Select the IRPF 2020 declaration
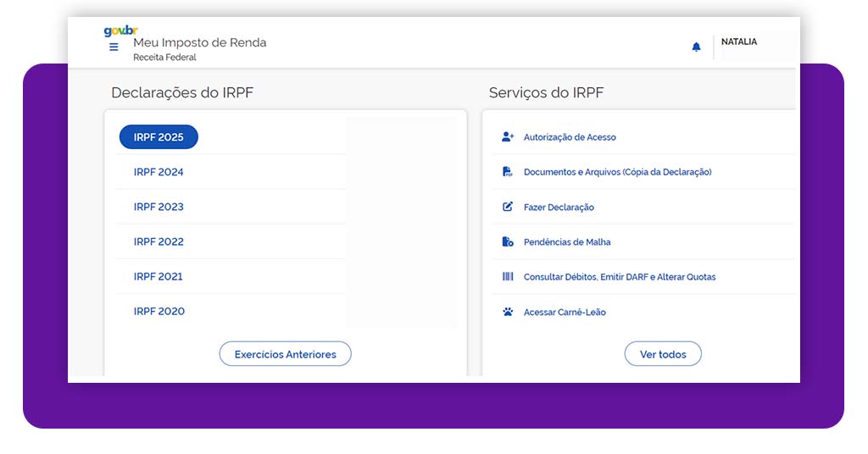Image resolution: width=868 pixels, height=454 pixels. [159, 312]
